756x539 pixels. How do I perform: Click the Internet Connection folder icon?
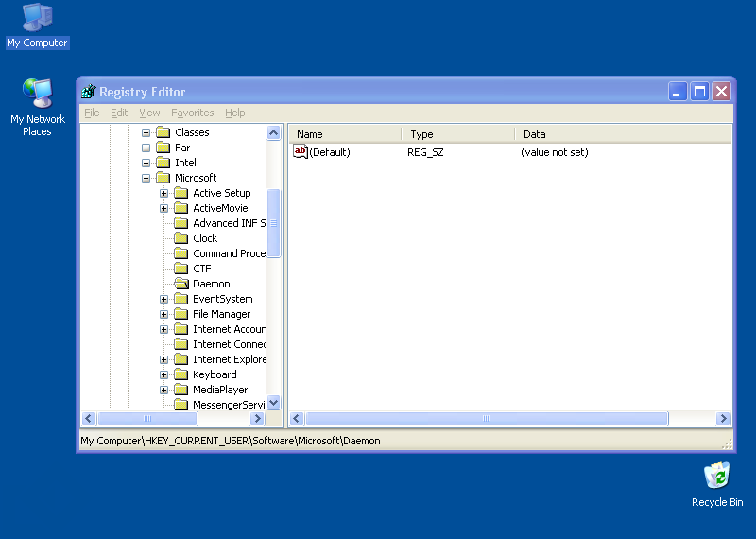pos(181,344)
